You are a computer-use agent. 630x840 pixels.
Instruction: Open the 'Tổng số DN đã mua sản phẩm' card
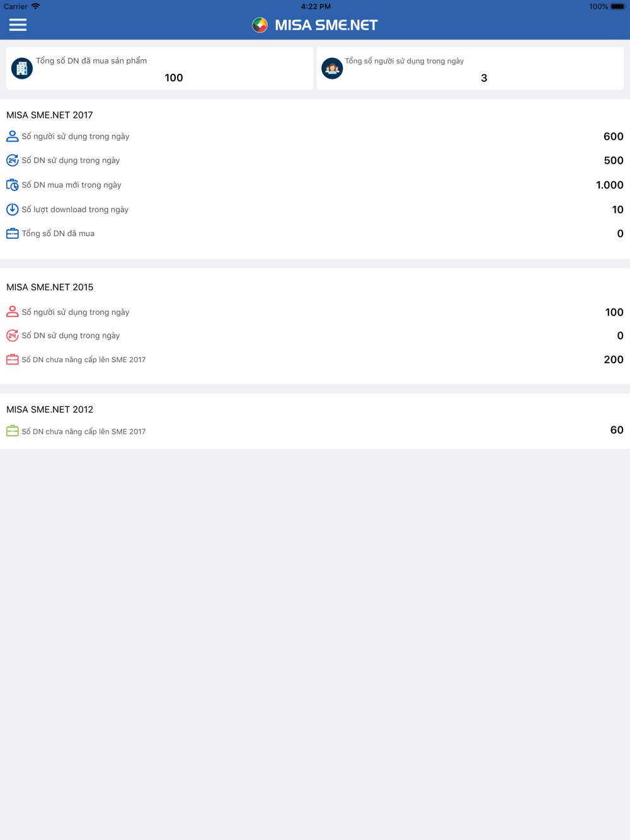point(160,69)
